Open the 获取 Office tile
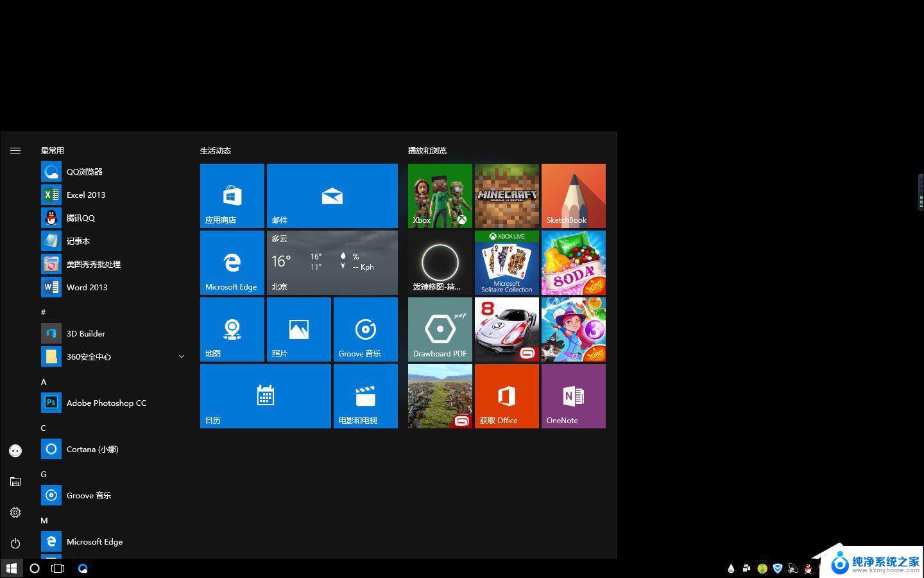Screen dimensions: 924x578 tap(507, 396)
